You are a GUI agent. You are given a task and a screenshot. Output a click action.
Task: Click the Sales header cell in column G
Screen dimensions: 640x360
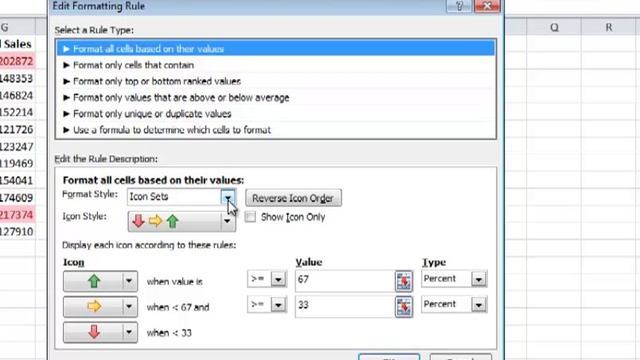pos(17,44)
